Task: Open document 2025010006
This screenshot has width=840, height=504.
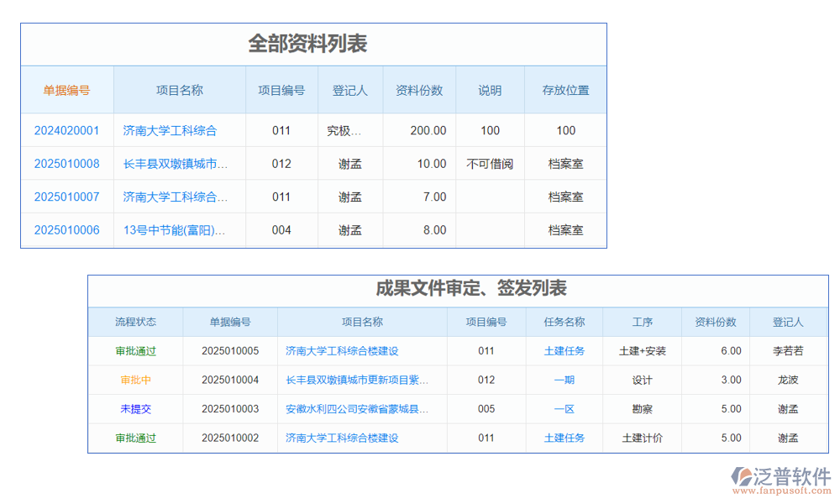Action: [67, 229]
